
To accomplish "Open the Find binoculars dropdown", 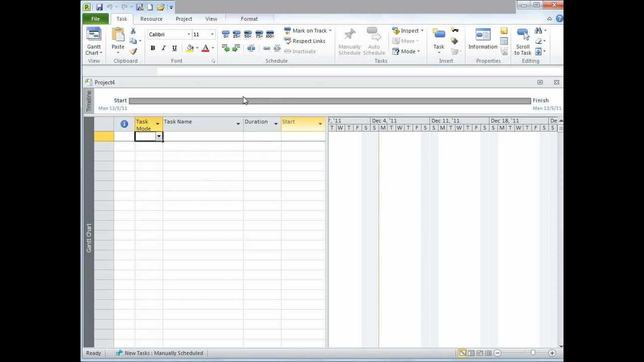I will [x=541, y=31].
